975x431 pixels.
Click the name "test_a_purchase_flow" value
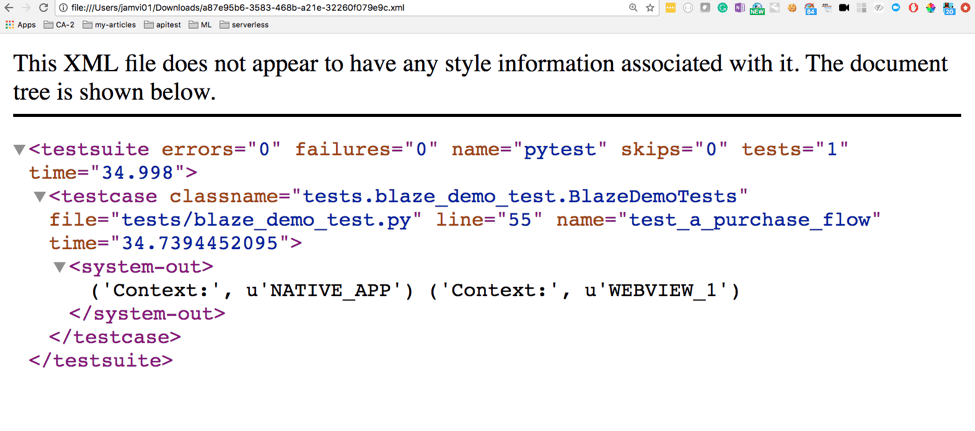(751, 220)
